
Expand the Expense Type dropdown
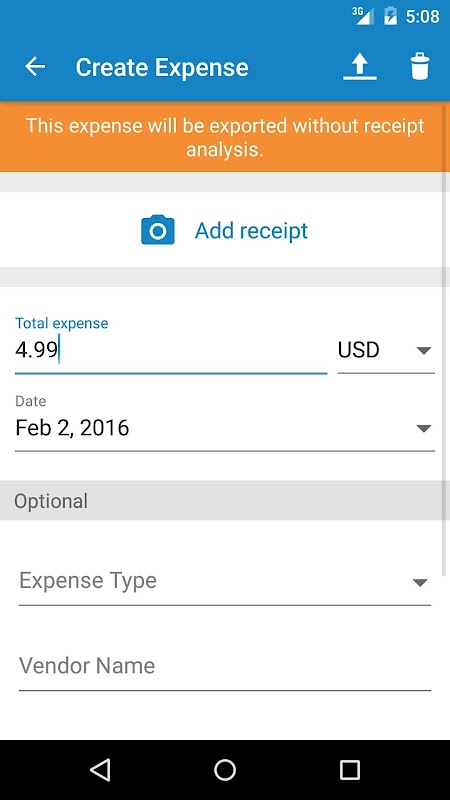pyautogui.click(x=224, y=582)
